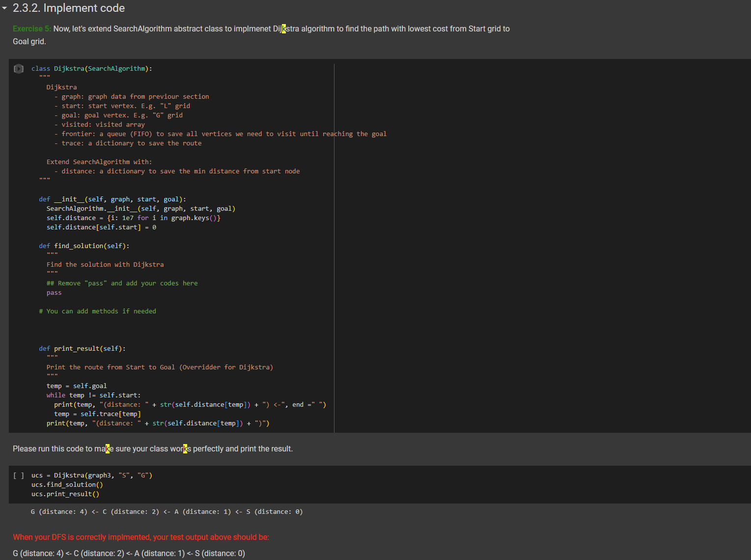751x560 pixels.
Task: Click the 'Extend SearchAlgorithm with:' docstring line
Action: click(x=99, y=162)
